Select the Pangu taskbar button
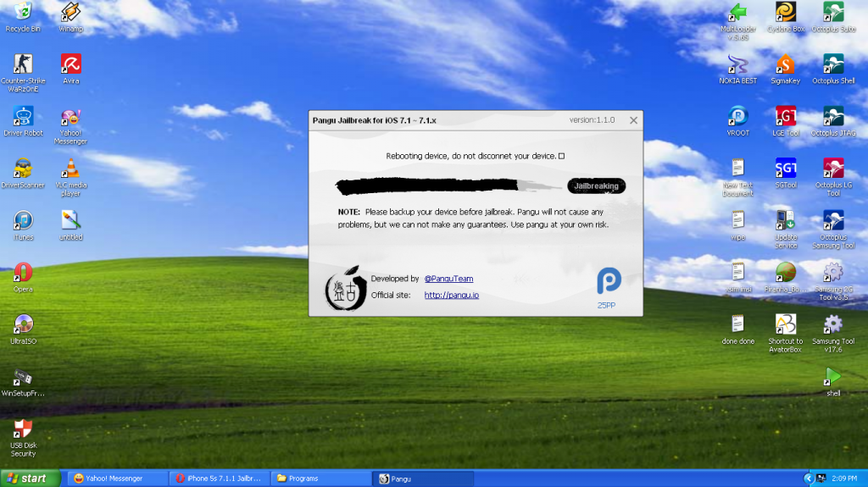 point(421,479)
